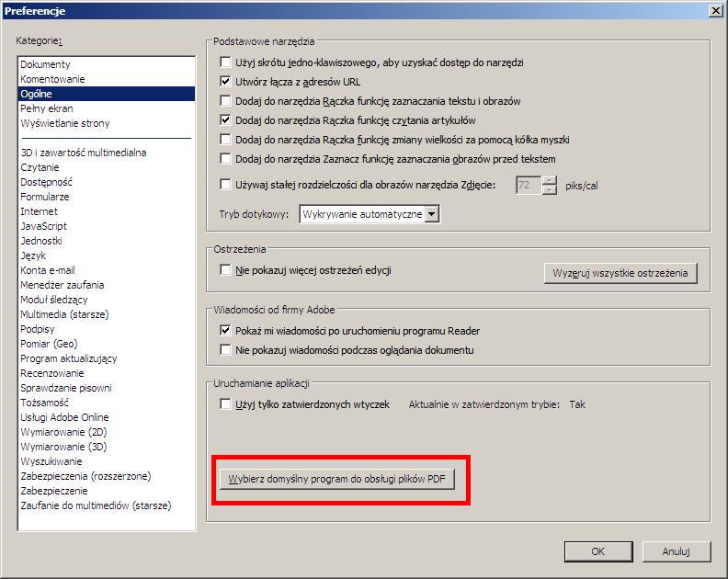Toggle Pokaż mi wiadomości po uruchomieniu Reader
The height and width of the screenshot is (579, 728).
click(x=226, y=331)
